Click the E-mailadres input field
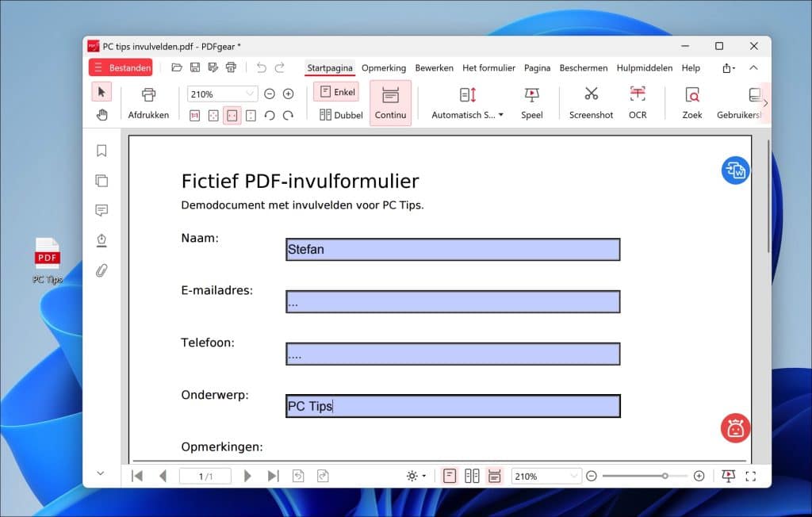The height and width of the screenshot is (517, 812). pyautogui.click(x=453, y=301)
